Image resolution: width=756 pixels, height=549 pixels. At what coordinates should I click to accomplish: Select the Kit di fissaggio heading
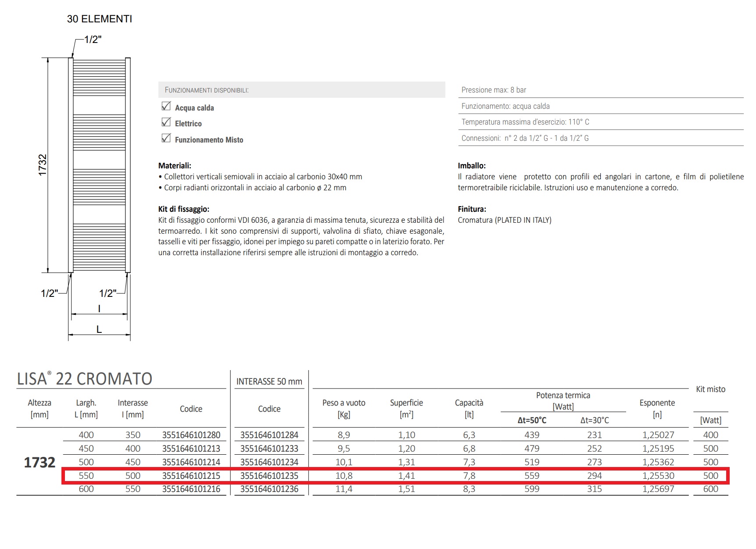(x=183, y=209)
